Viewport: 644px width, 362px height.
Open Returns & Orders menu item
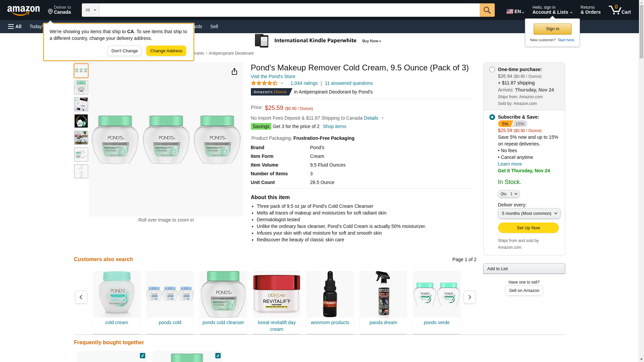pyautogui.click(x=590, y=10)
